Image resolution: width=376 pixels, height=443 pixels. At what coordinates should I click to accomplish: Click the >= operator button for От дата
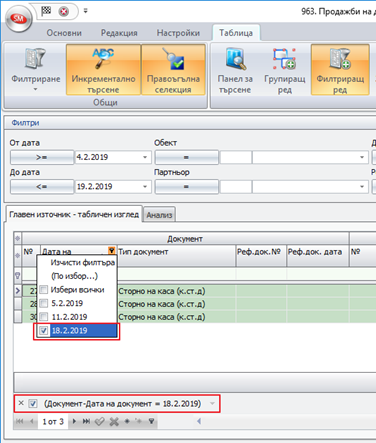[x=42, y=157]
